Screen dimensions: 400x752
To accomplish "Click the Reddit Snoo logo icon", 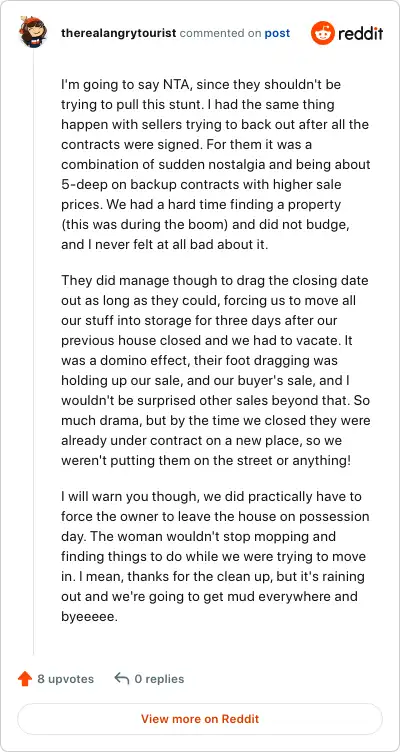I will click(x=322, y=33).
